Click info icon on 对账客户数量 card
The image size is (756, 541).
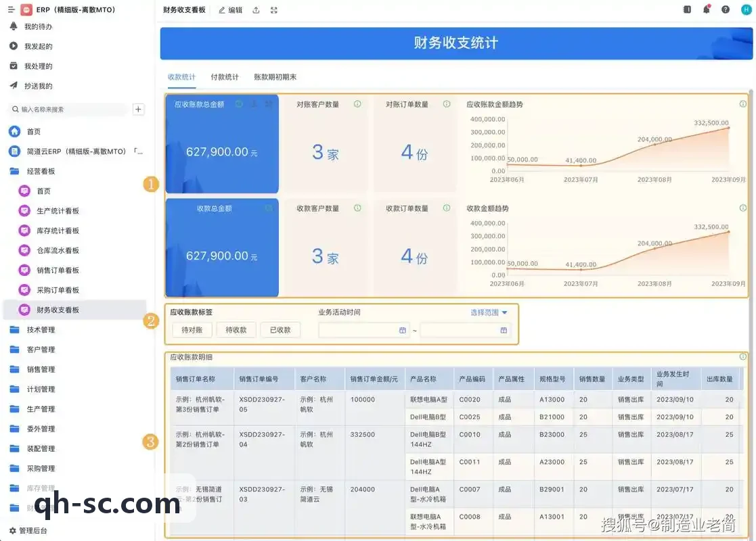pyautogui.click(x=357, y=104)
